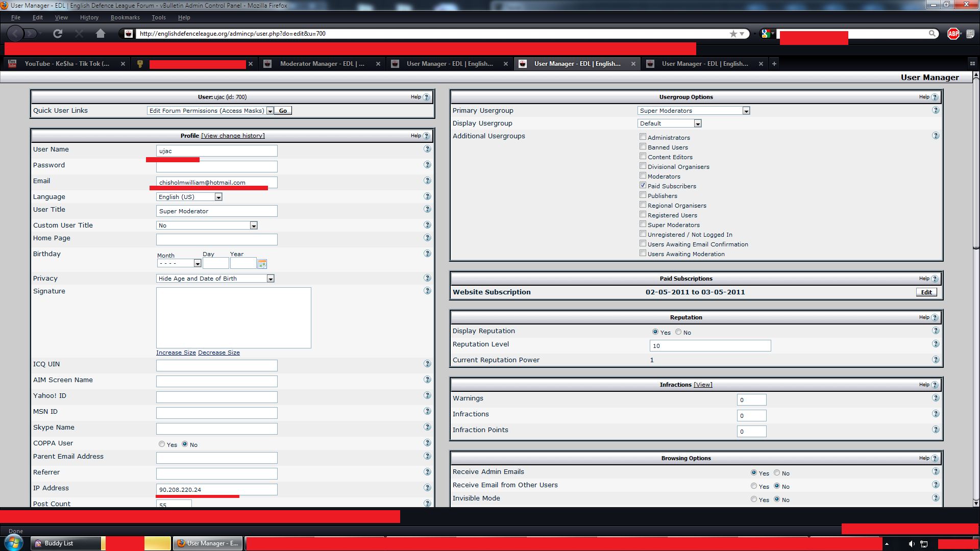980x551 pixels.
Task: Open View change history link
Action: tap(233, 136)
